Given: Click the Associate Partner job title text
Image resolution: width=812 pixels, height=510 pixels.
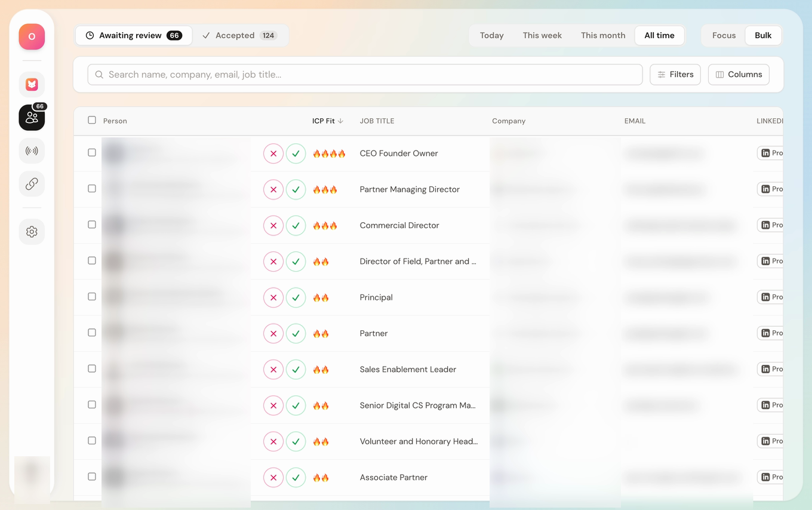Looking at the screenshot, I should [393, 477].
